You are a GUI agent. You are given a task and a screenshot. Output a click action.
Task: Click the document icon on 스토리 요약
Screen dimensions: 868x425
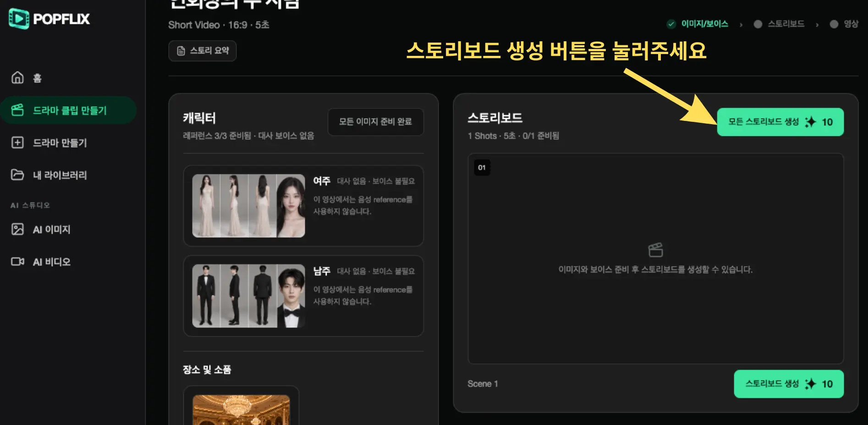click(181, 51)
